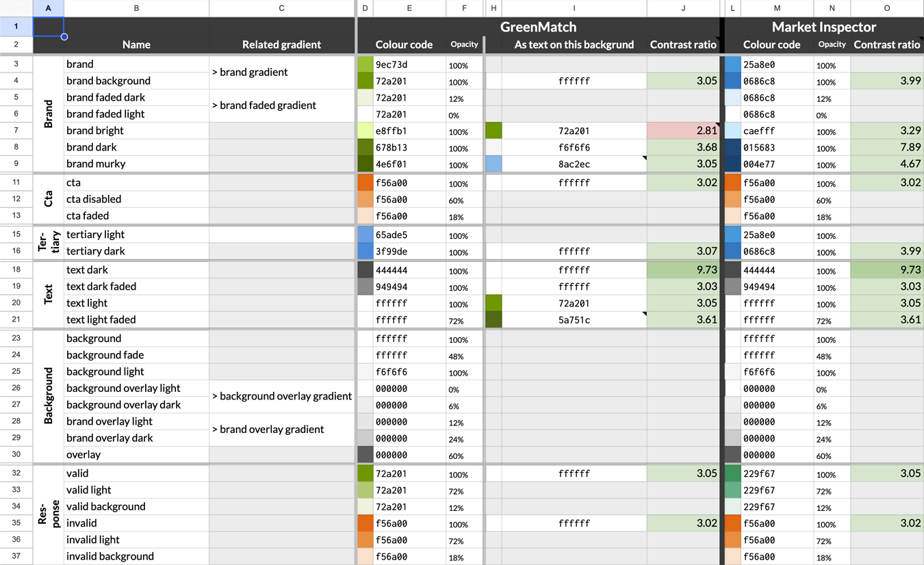Click the Name header cell
This screenshot has width=924, height=565.
[136, 44]
